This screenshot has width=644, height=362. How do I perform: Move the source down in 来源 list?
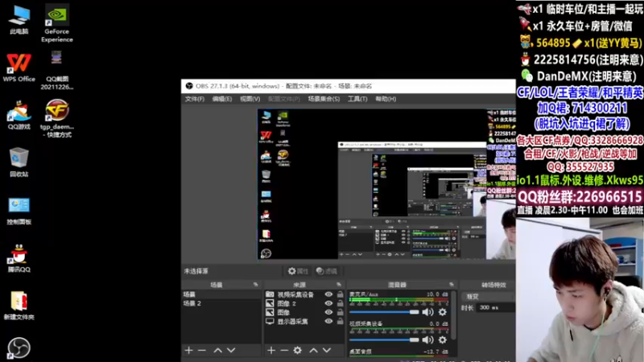point(327,350)
